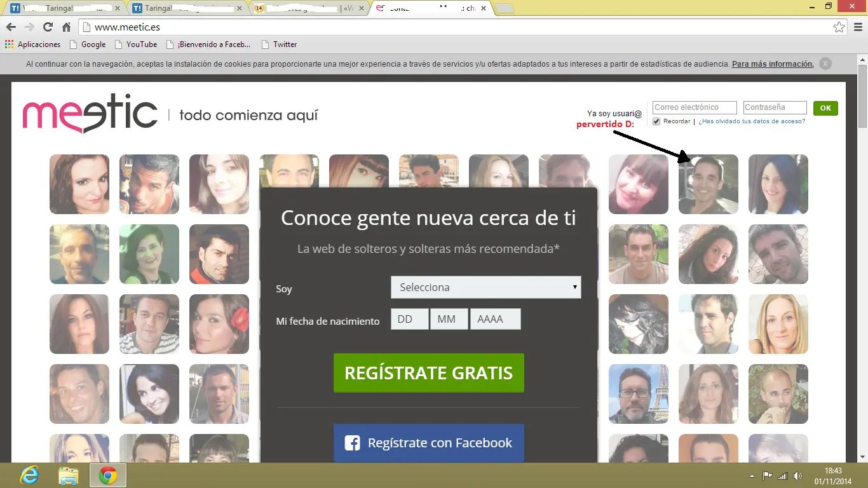Open Action Center flag icon
Image resolution: width=868 pixels, height=488 pixels.
(x=768, y=476)
